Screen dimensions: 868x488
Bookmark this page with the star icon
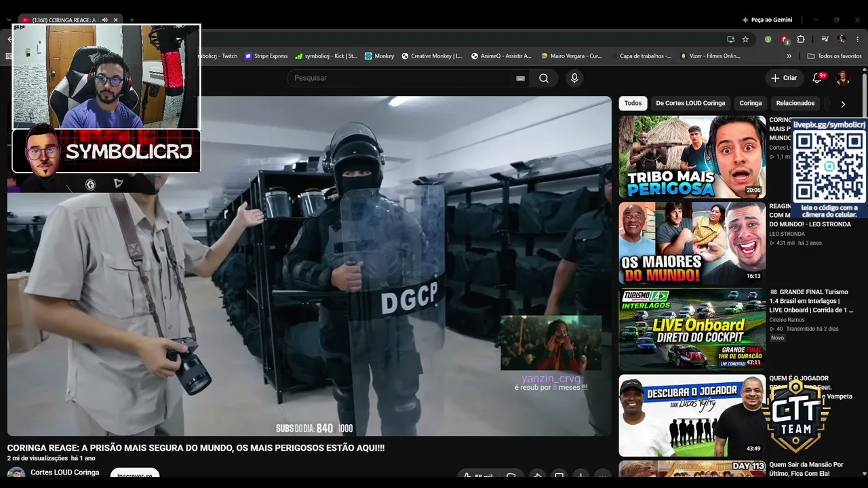[745, 39]
